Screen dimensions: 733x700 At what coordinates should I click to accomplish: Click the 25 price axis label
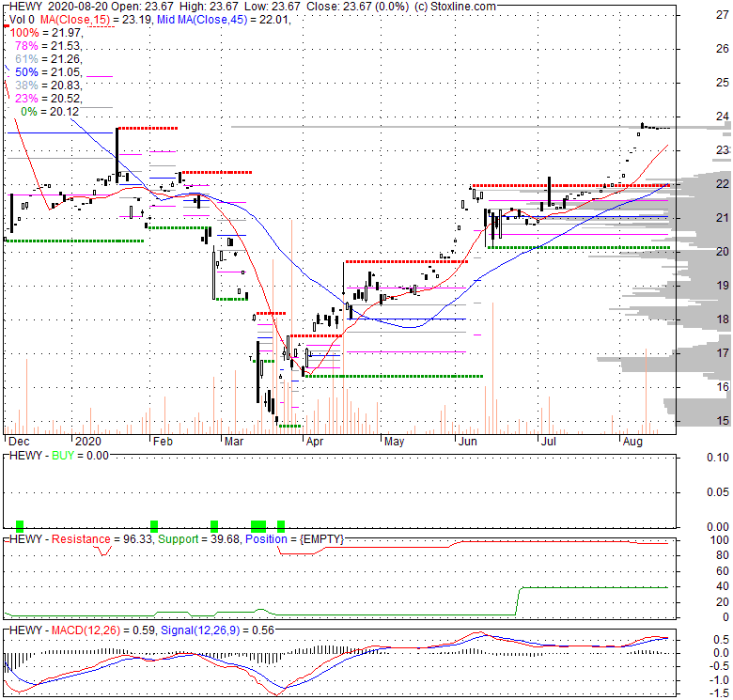pyautogui.click(x=723, y=83)
